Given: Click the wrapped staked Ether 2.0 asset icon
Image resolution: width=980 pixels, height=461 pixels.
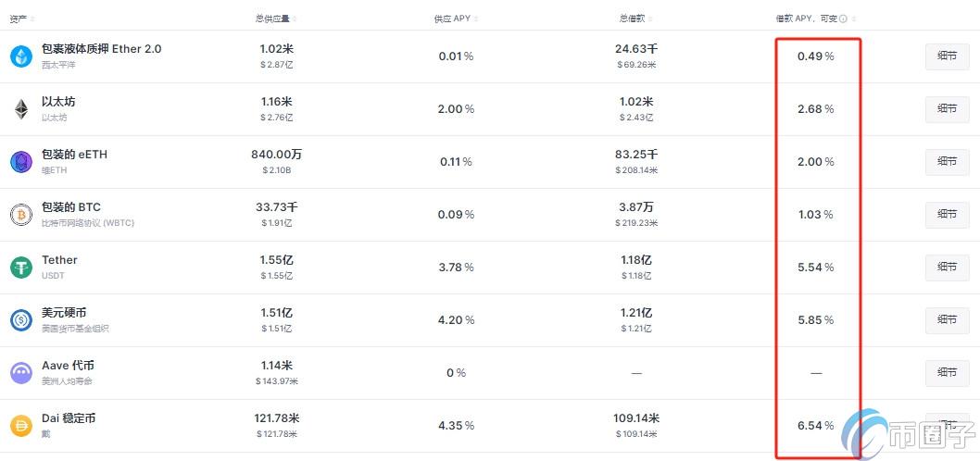Looking at the screenshot, I should (20, 56).
